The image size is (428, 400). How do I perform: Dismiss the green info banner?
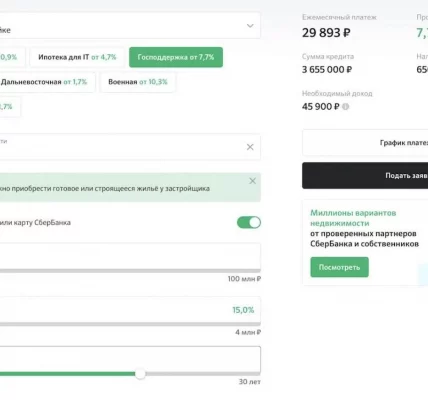252,181
